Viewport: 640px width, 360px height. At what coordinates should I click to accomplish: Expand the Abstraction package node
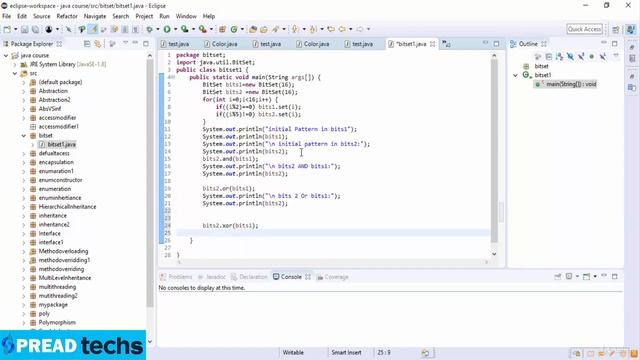(x=24, y=91)
